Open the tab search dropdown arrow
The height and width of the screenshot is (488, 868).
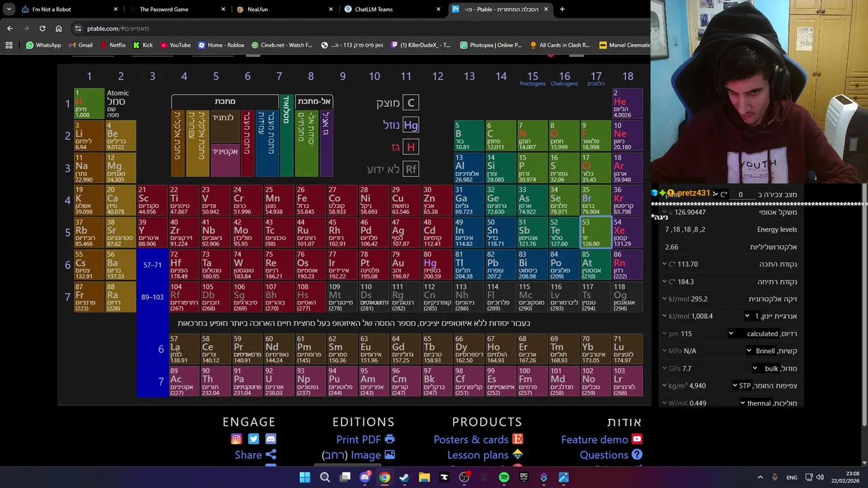pos(8,9)
